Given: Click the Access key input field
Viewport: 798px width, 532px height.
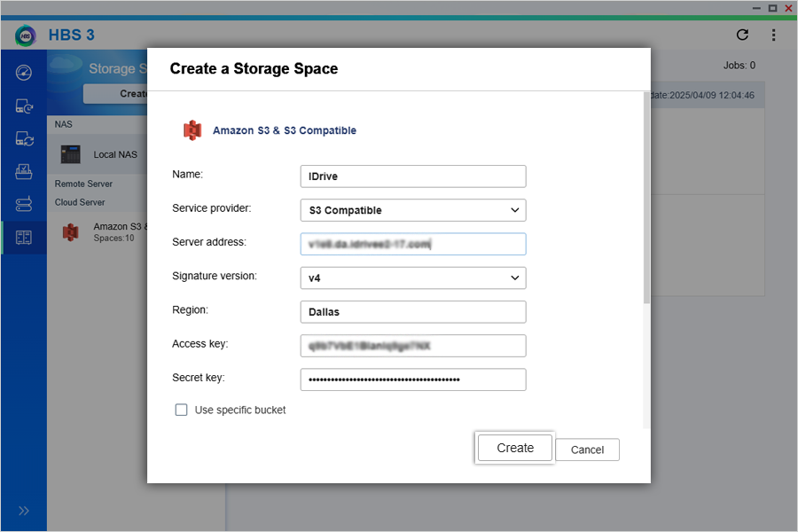Looking at the screenshot, I should pos(412,346).
